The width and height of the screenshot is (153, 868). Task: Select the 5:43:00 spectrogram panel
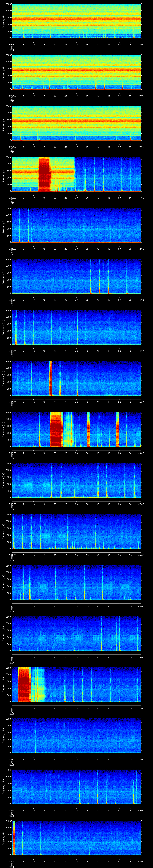pos(76,327)
